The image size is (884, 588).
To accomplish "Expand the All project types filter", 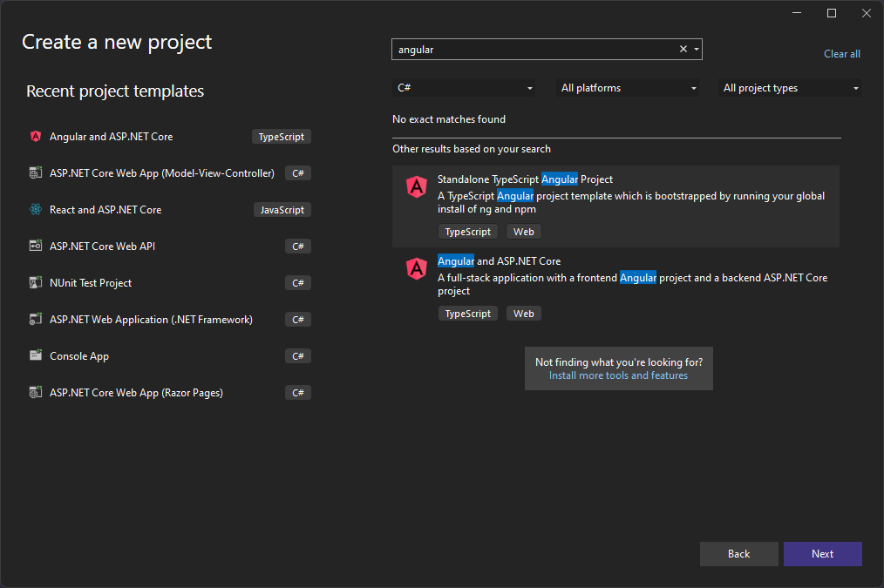I will 788,87.
